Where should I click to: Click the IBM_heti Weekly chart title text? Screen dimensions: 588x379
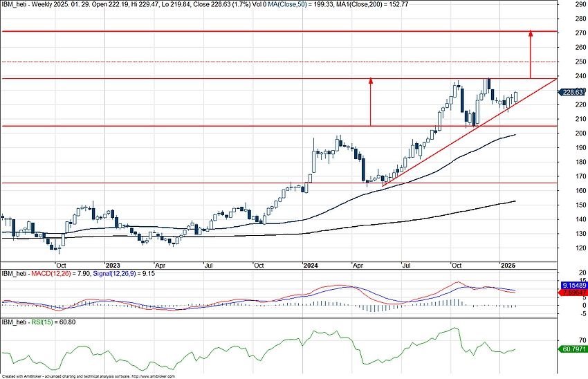coord(134,4)
